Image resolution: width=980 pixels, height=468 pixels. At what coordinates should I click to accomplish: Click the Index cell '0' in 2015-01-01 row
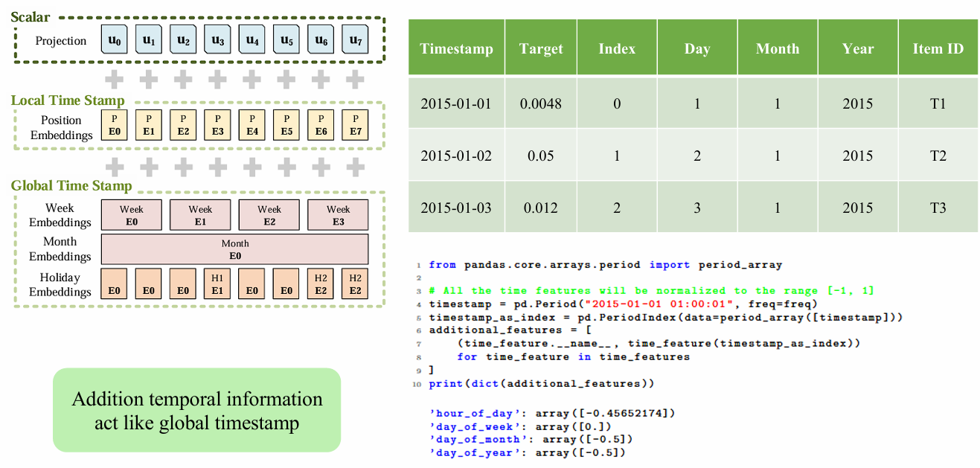coord(617,103)
